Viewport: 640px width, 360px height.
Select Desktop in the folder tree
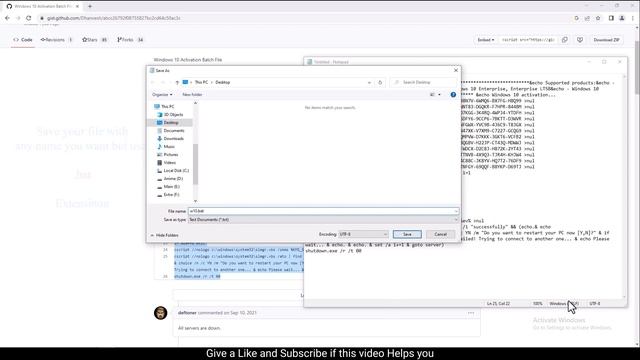coord(171,122)
